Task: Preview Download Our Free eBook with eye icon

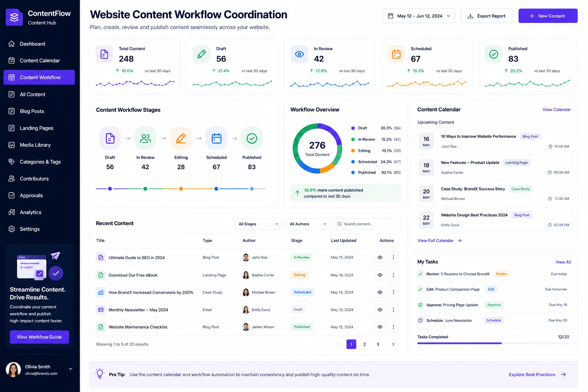Action: pos(380,275)
